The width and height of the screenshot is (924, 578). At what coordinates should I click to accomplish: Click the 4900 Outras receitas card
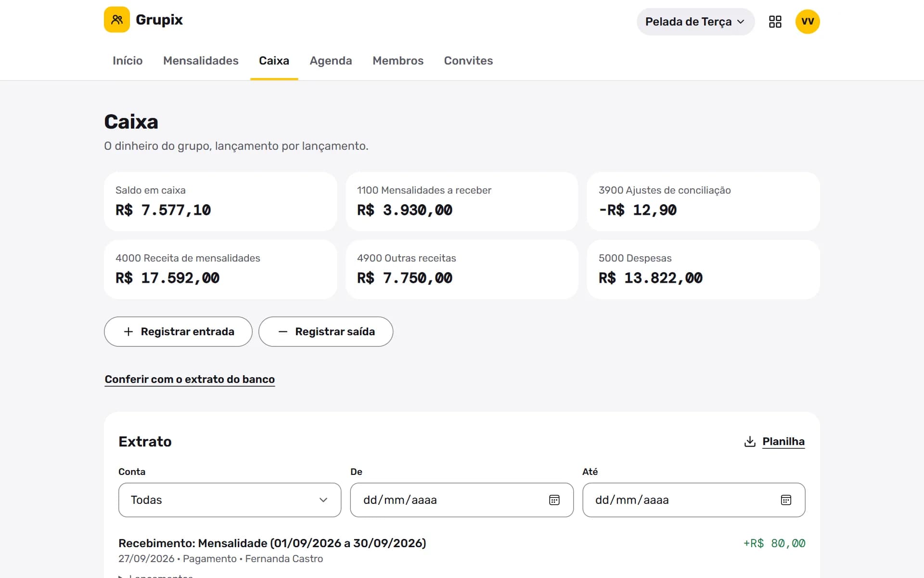pos(462,269)
